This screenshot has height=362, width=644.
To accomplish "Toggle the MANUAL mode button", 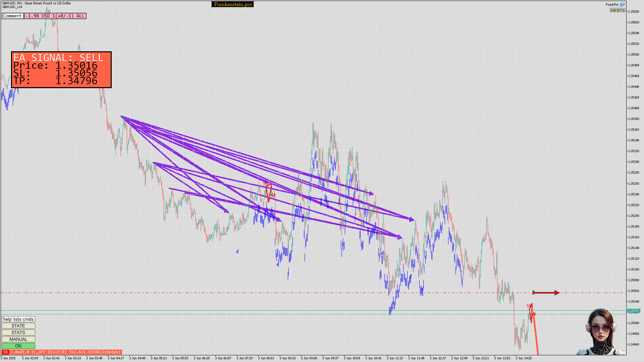I will pos(18,339).
